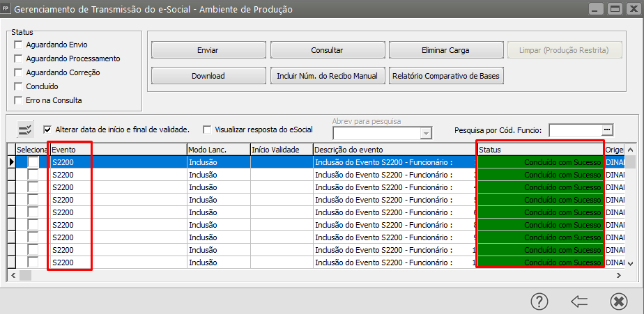Open the Abrev para pesquisa dropdown
Image resolution: width=644 pixels, height=314 pixels.
425,133
